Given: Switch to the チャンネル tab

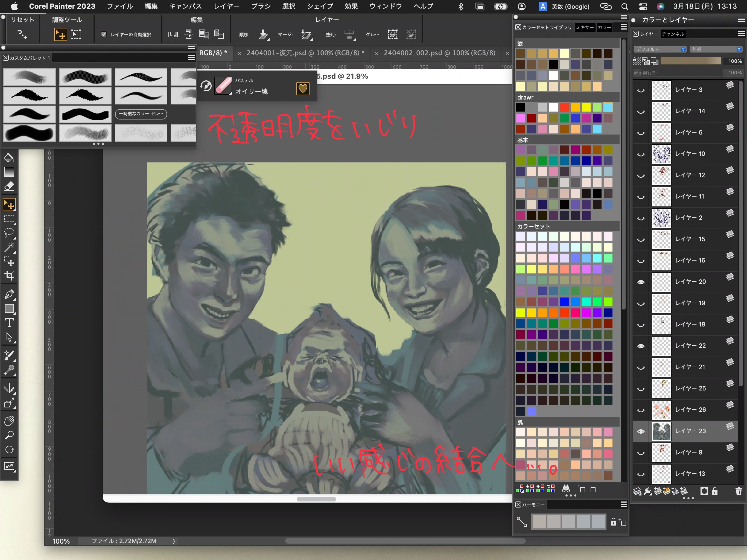Looking at the screenshot, I should 673,34.
